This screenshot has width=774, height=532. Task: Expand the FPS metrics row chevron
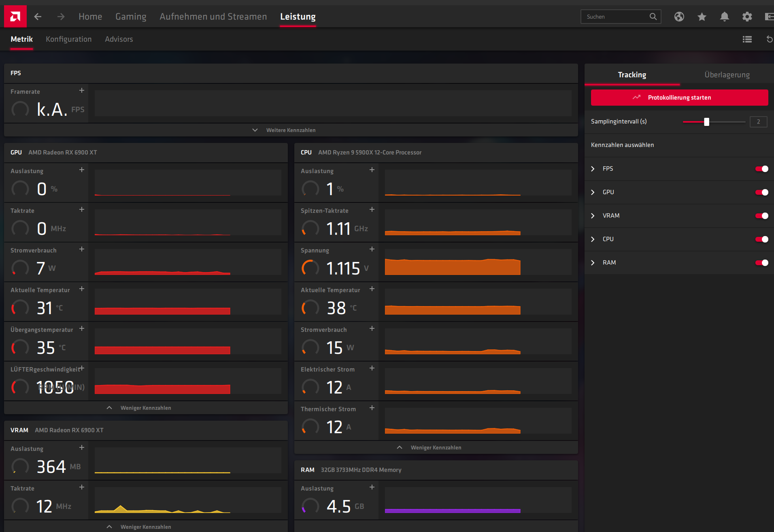coord(593,169)
